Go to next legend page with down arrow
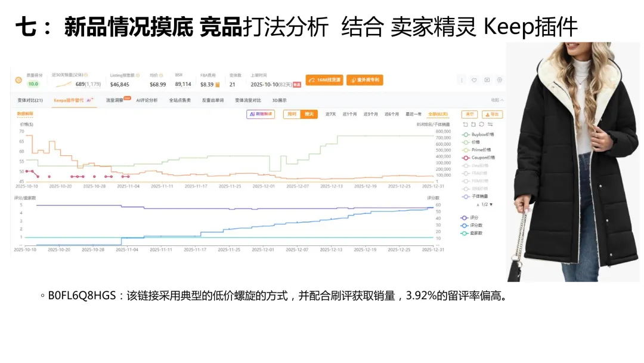Image resolution: width=644 pixels, height=363 pixels. (x=491, y=204)
